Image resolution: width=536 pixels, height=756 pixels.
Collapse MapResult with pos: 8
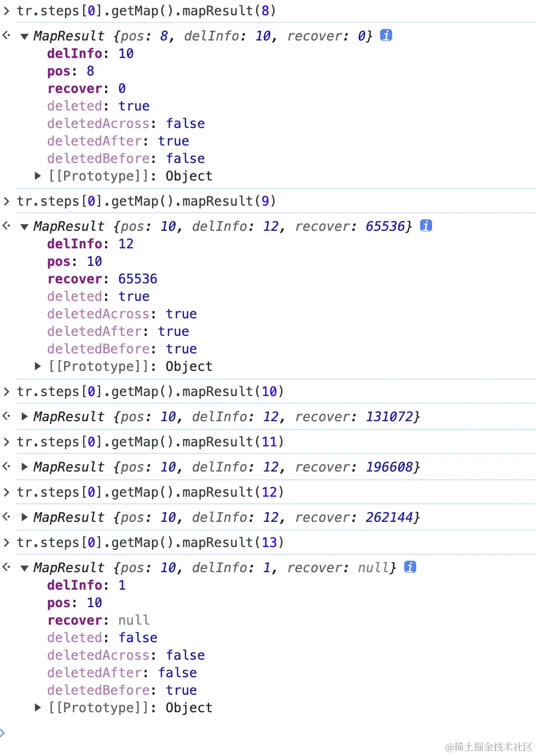25,37
